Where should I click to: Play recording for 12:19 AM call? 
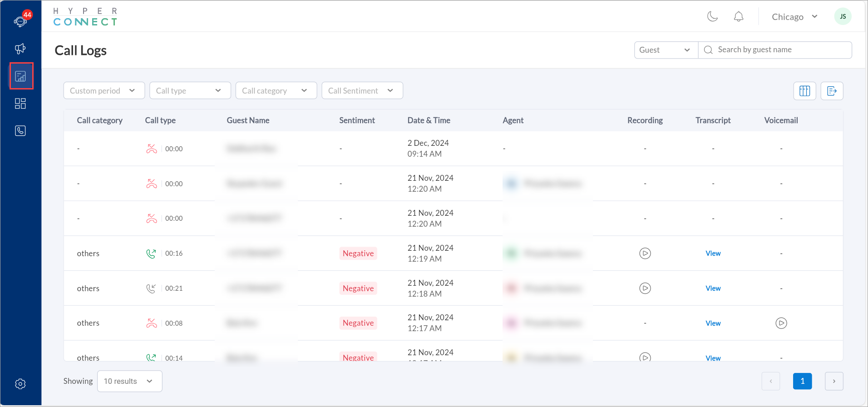[645, 253]
